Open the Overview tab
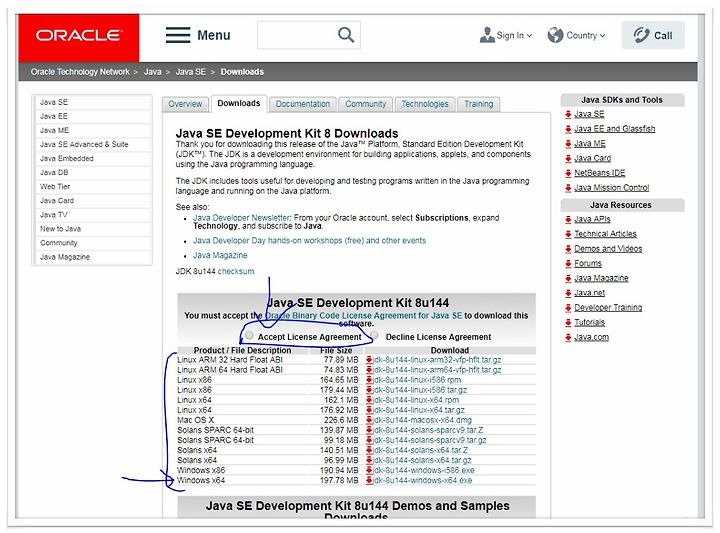The height and width of the screenshot is (533, 720). click(x=185, y=104)
